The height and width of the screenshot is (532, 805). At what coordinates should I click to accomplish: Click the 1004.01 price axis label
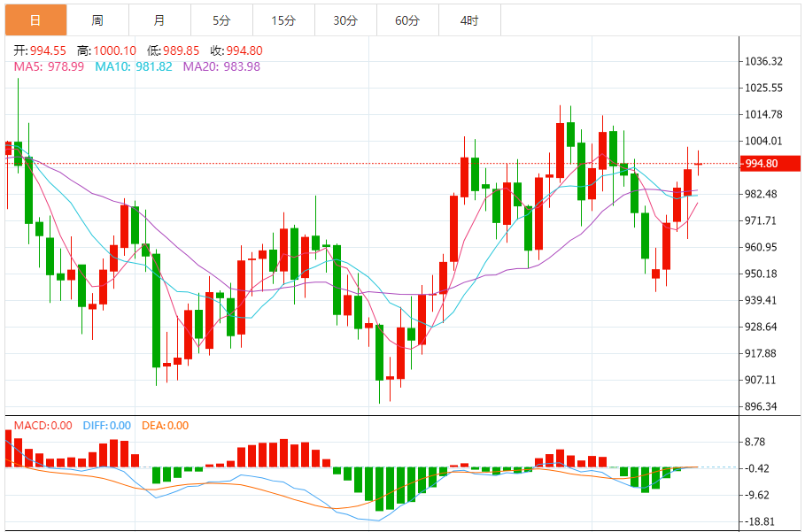click(x=764, y=141)
